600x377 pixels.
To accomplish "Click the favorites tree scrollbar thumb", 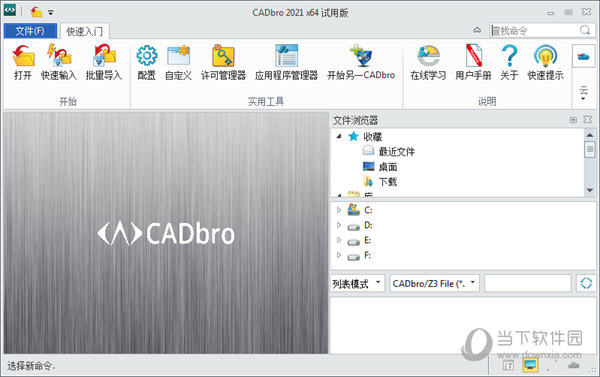I will click(590, 149).
